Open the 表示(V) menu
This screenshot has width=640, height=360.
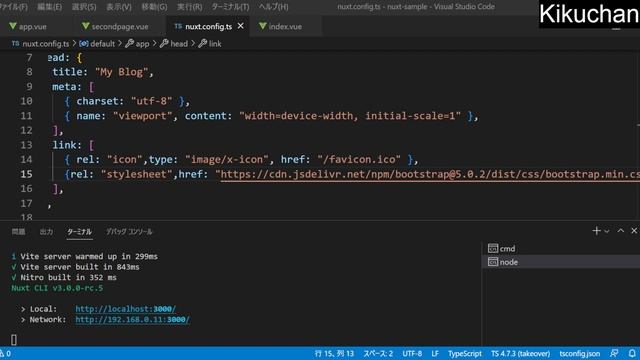(119, 7)
